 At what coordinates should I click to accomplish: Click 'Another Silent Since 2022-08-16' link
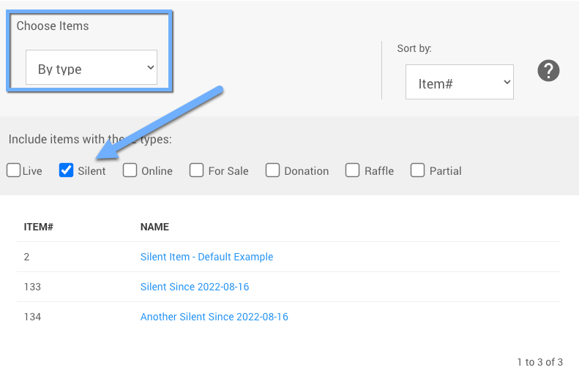214,317
